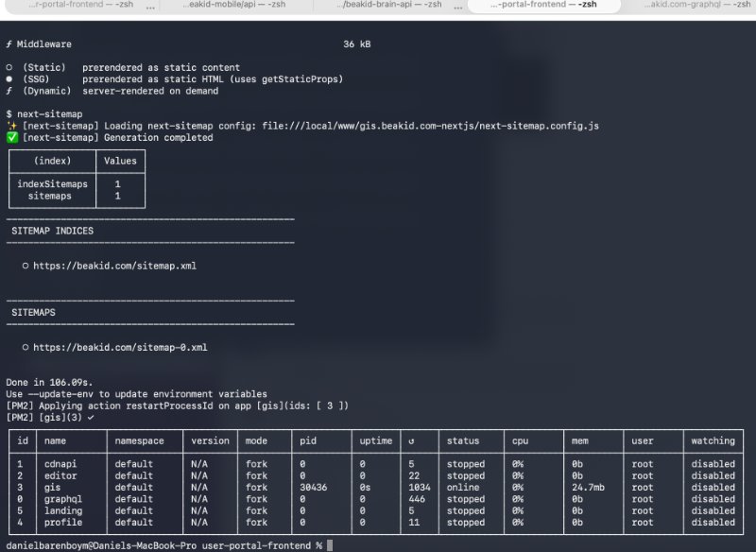Click the terminal cursor at the prompt
This screenshot has height=552, width=756.
click(x=330, y=545)
